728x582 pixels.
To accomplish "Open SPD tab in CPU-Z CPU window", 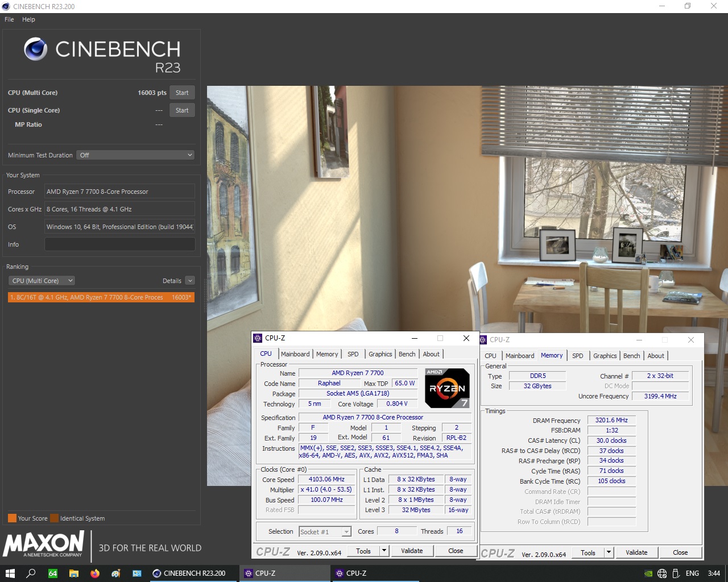I will coord(353,354).
